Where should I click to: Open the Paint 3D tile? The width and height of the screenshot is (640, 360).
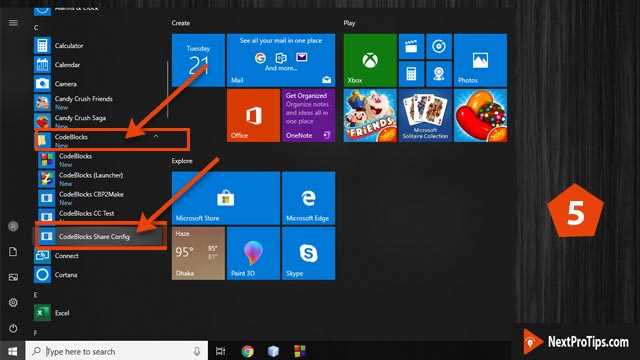[253, 253]
